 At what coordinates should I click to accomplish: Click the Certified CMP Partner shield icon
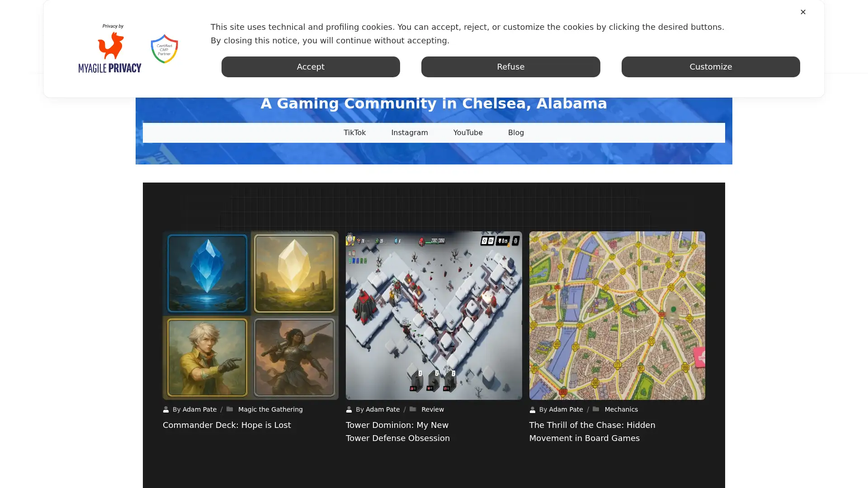[x=164, y=48]
